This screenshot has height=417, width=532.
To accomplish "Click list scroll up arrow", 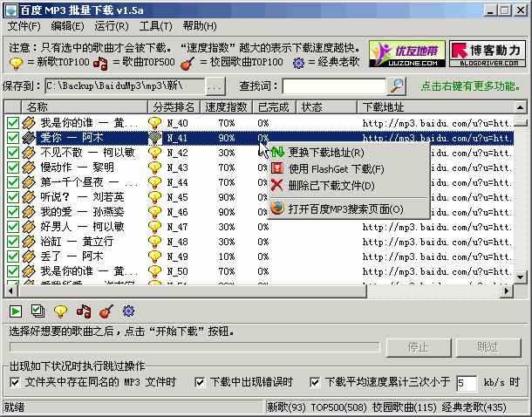I will click(x=520, y=107).
